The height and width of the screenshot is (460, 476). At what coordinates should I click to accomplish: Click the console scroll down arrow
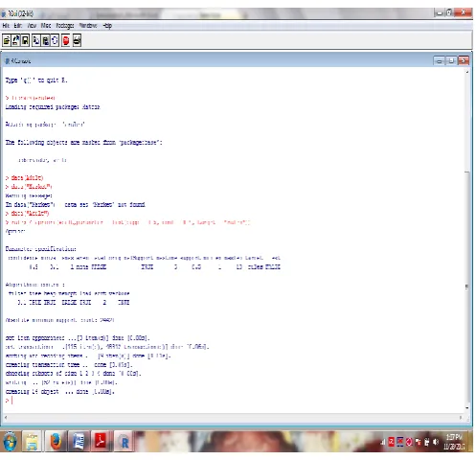[x=467, y=408]
